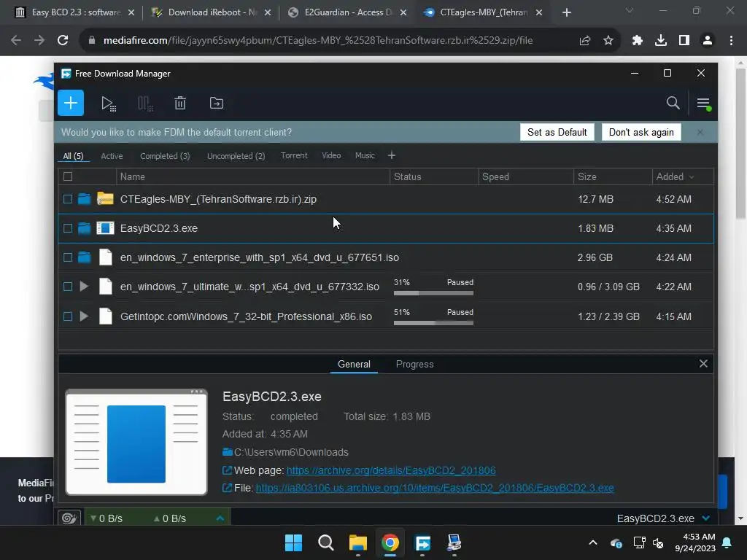The width and height of the screenshot is (747, 560).
Task: Check Getintopc Windows 7 iso checkbox
Action: [x=68, y=316]
